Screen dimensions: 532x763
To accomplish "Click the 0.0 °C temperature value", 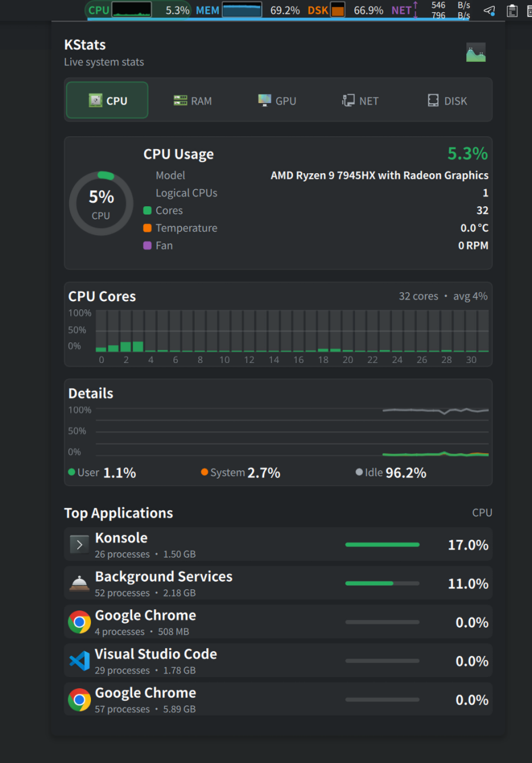I will pyautogui.click(x=474, y=228).
